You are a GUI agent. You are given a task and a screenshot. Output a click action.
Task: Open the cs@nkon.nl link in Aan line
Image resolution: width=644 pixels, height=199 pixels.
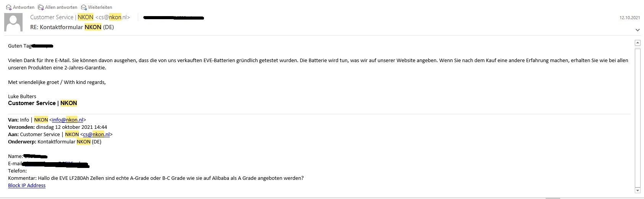coord(96,134)
